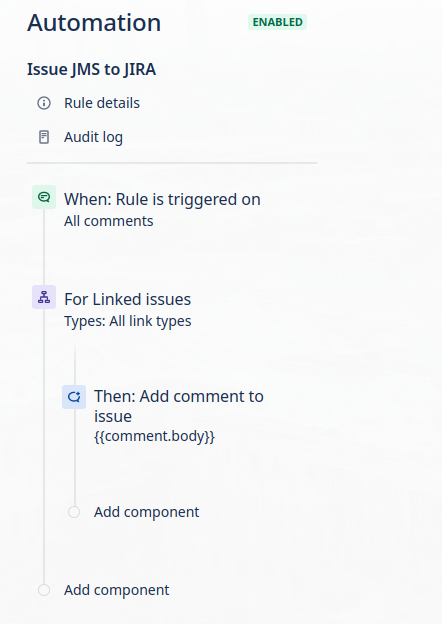This screenshot has width=442, height=624.
Task: Select the purple linked issues branch icon
Action: pos(44,297)
